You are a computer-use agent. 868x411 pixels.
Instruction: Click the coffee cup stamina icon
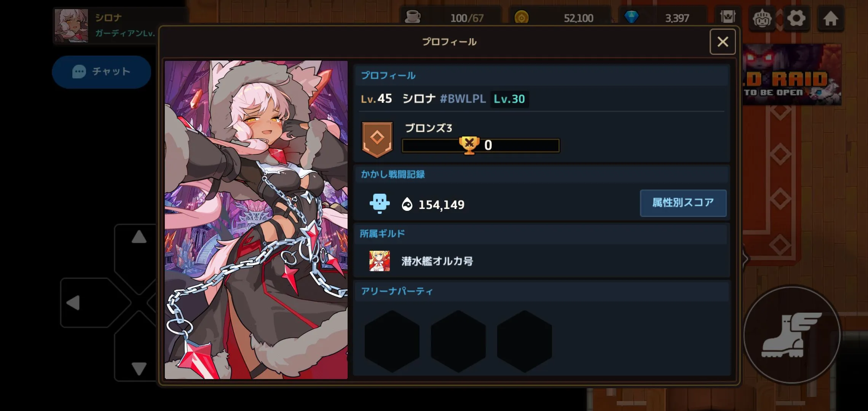(x=413, y=17)
